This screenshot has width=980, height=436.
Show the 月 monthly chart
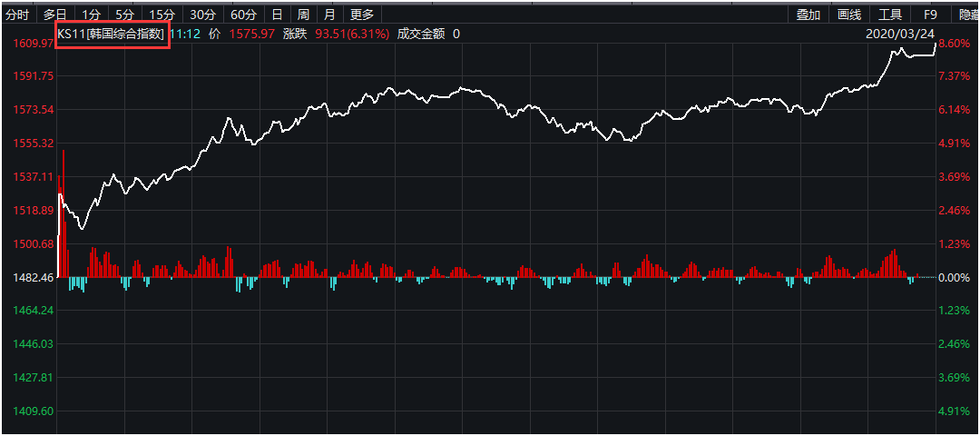click(329, 15)
